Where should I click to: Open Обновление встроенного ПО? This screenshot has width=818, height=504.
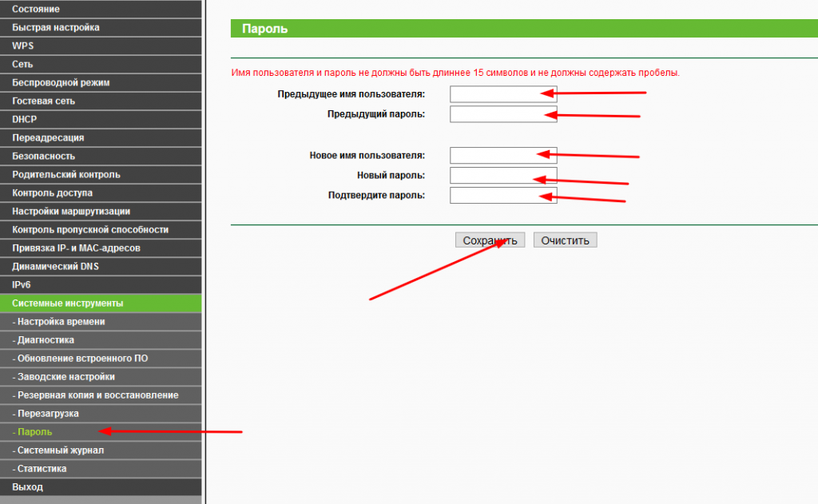point(101,359)
